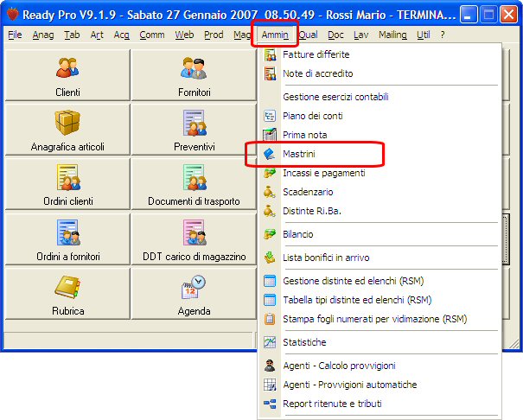Open DDT carico di magazzino button
This screenshot has height=420, width=523.
pos(194,239)
